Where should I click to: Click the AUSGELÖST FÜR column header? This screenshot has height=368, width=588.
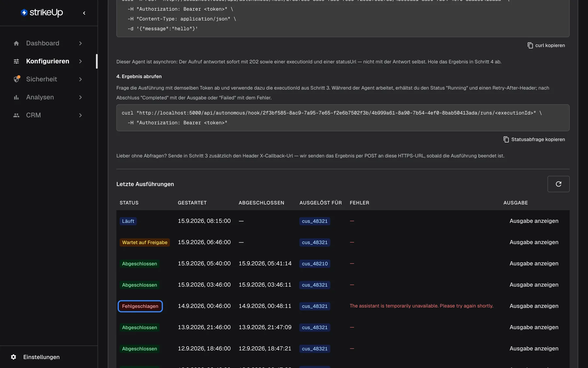[320, 203]
